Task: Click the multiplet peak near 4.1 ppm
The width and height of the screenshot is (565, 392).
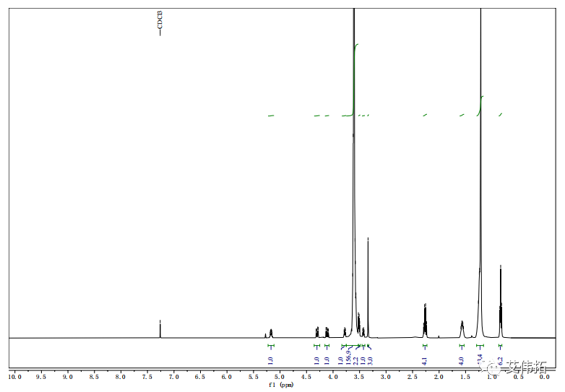Action: [327, 331]
